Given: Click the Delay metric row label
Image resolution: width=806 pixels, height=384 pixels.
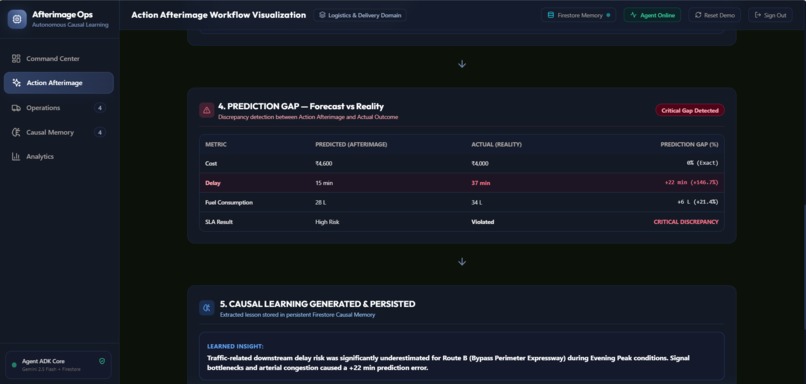Looking at the screenshot, I should pyautogui.click(x=213, y=183).
